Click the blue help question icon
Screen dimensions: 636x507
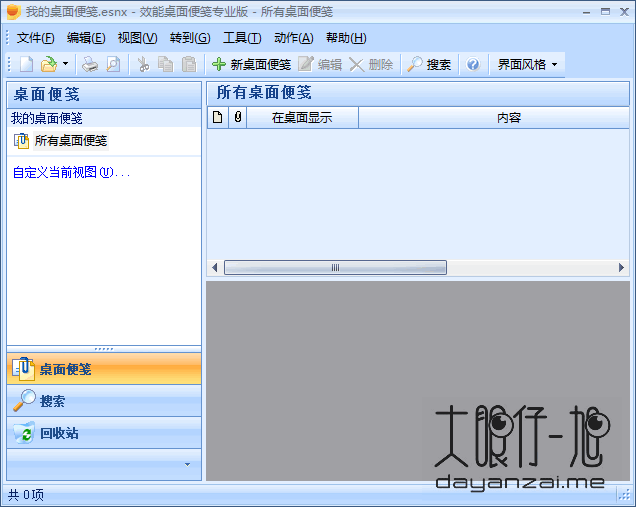[473, 64]
